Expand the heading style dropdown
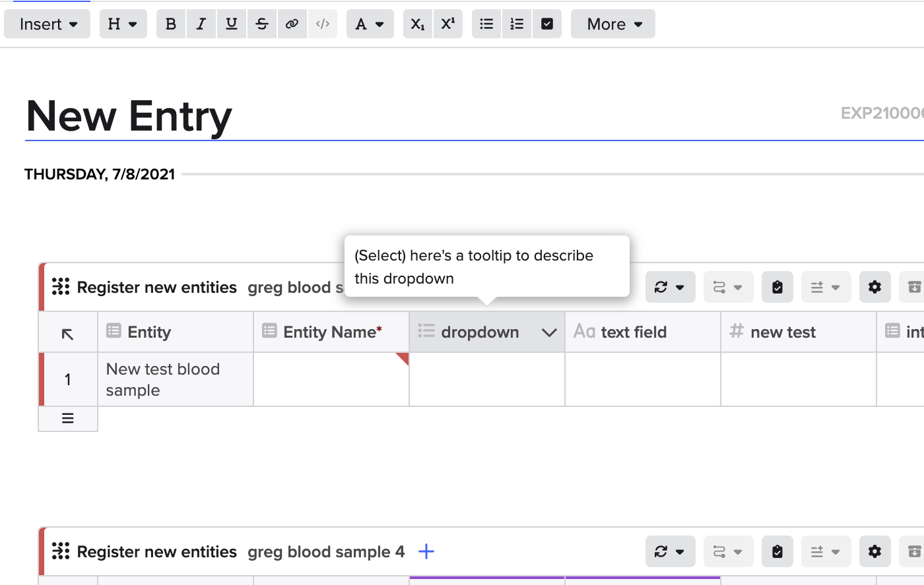 pos(123,24)
